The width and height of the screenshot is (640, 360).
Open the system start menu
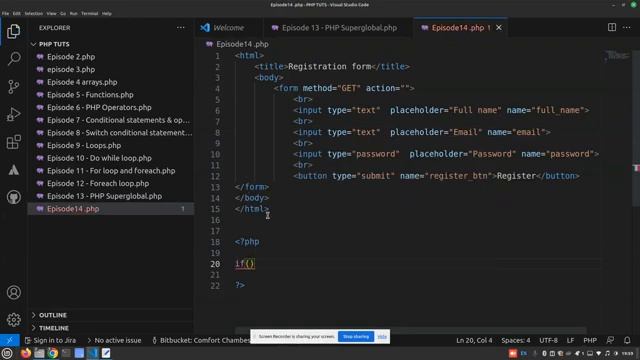click(x=7, y=353)
